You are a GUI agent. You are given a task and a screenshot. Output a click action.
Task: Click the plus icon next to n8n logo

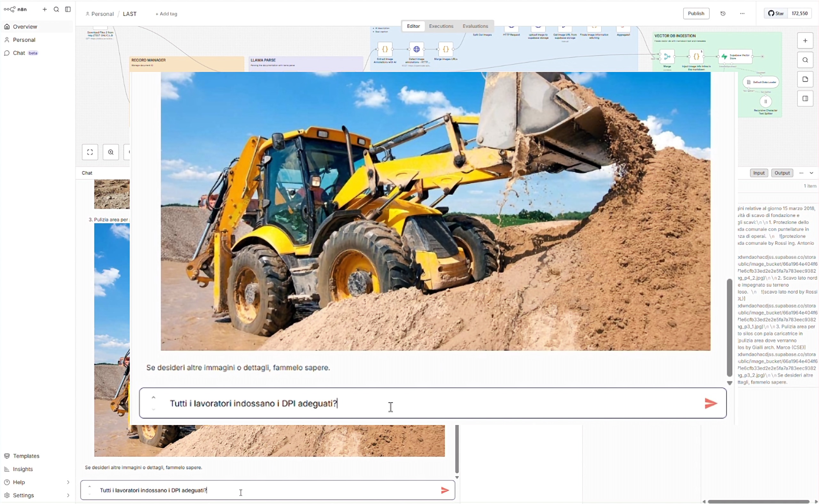tap(45, 9)
